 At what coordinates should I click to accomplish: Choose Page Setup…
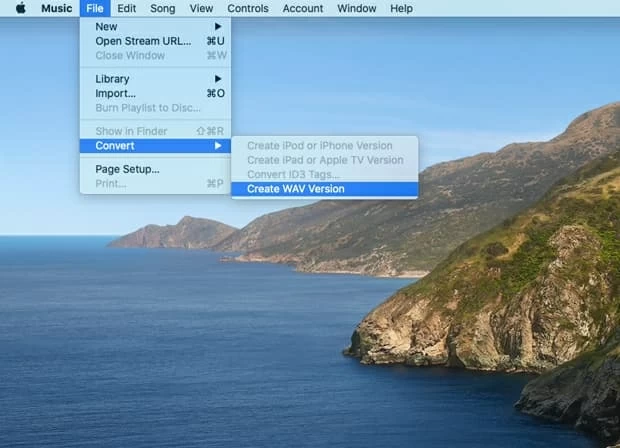(x=155, y=169)
